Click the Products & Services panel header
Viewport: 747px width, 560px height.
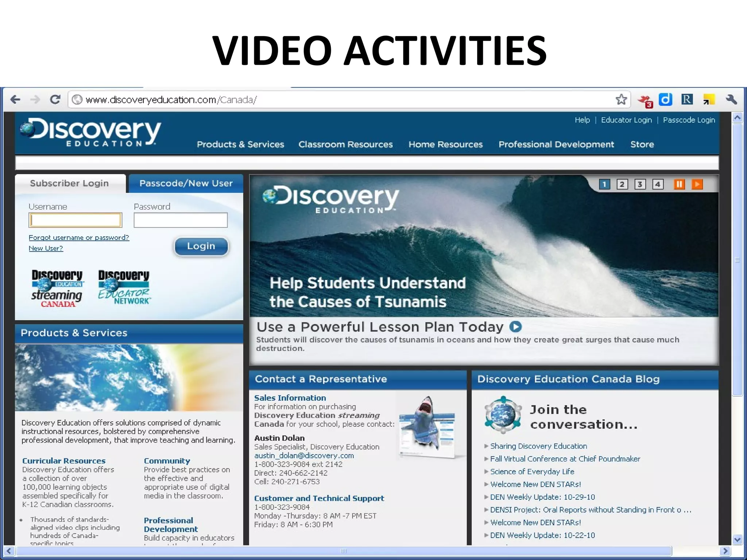(x=129, y=333)
